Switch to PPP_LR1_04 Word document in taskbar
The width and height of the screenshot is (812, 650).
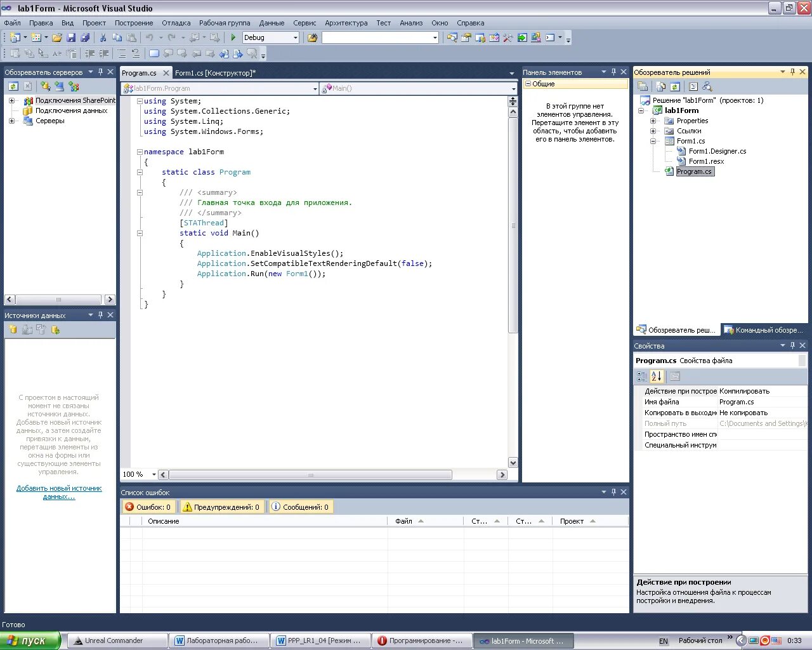pos(321,640)
